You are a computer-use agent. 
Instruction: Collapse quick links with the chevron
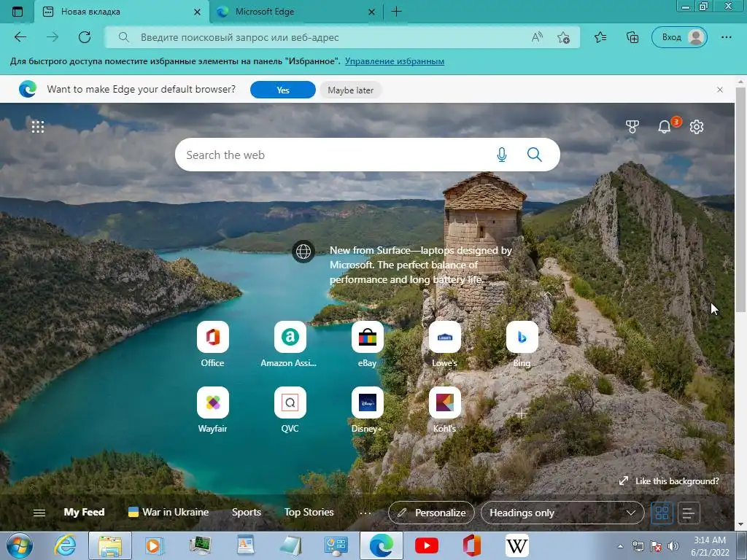(x=549, y=294)
